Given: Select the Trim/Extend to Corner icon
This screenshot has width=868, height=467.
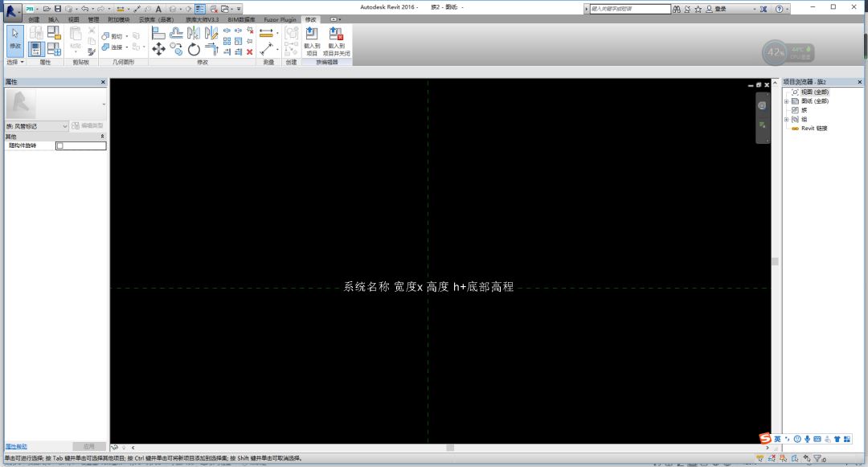Looking at the screenshot, I should (211, 49).
